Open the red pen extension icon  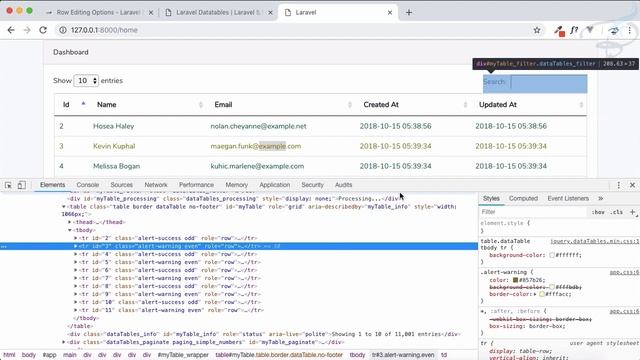(x=559, y=31)
